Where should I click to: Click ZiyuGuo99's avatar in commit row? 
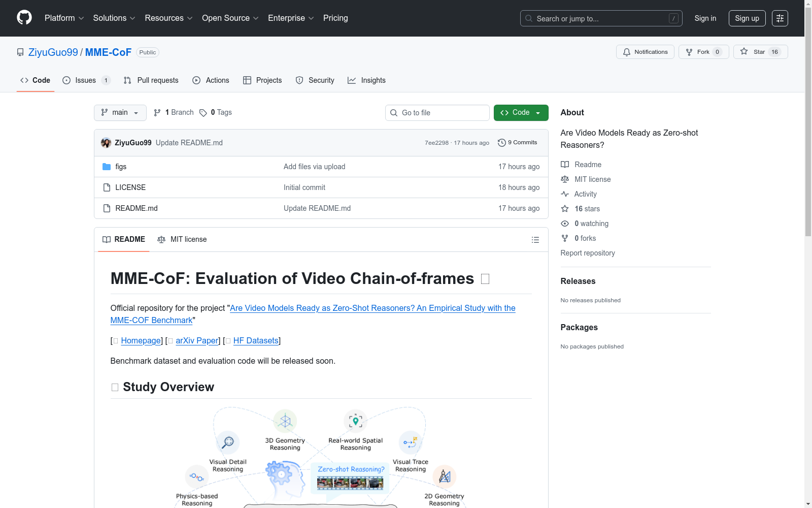(106, 143)
